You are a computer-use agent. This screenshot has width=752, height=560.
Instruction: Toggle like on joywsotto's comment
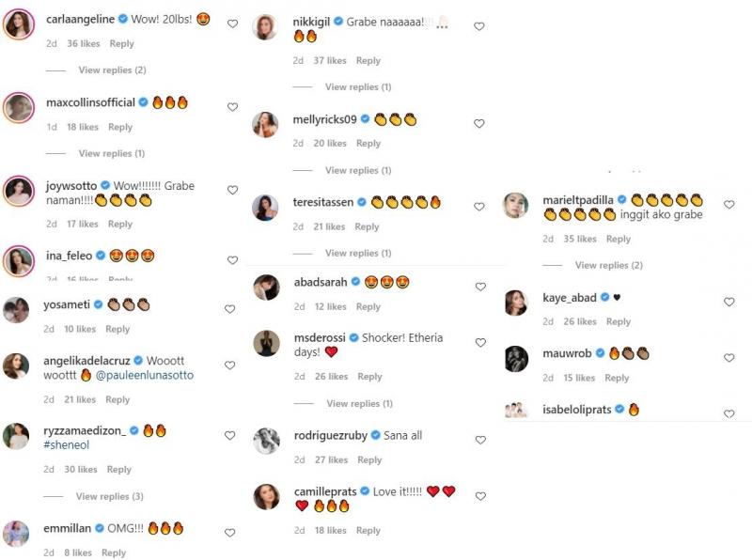[232, 190]
